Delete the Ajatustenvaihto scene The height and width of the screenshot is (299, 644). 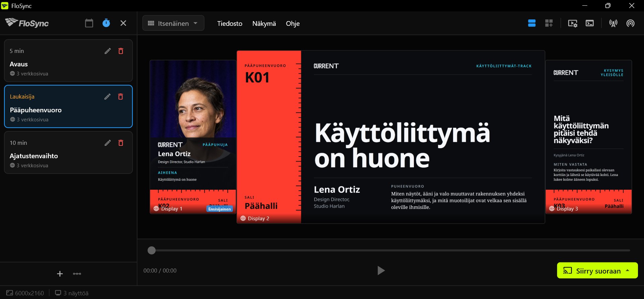(121, 143)
